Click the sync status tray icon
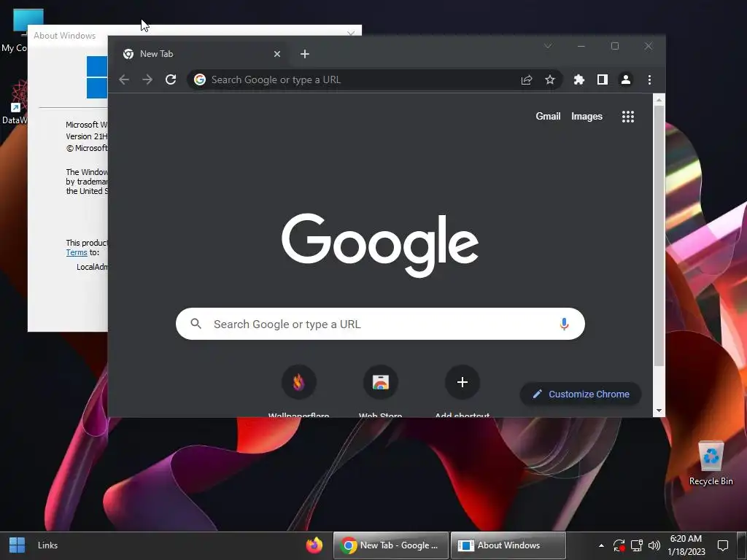This screenshot has width=747, height=560. pyautogui.click(x=619, y=545)
